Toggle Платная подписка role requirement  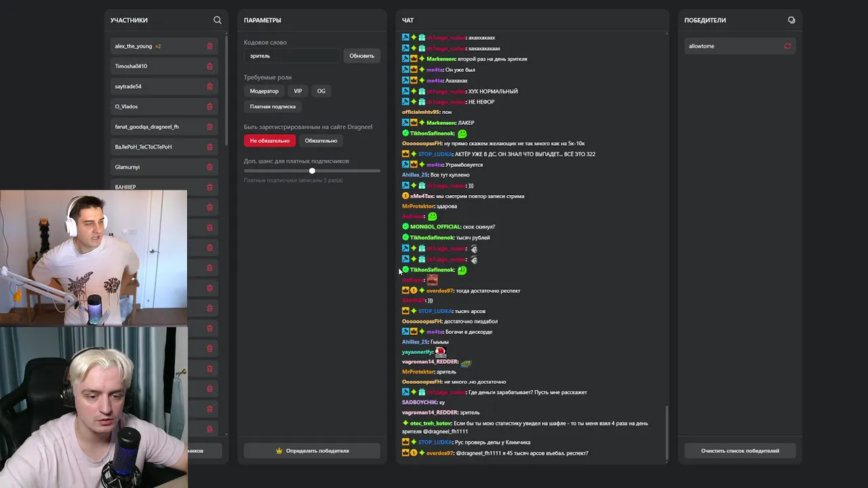pos(273,106)
